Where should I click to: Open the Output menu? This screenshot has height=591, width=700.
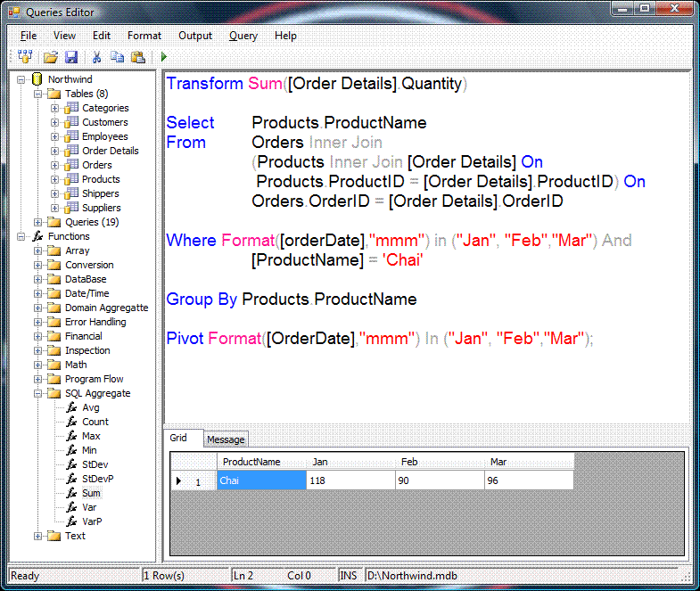(x=195, y=36)
